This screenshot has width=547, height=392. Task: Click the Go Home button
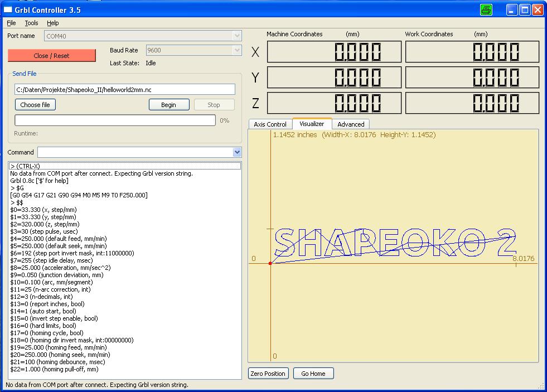pos(313,374)
